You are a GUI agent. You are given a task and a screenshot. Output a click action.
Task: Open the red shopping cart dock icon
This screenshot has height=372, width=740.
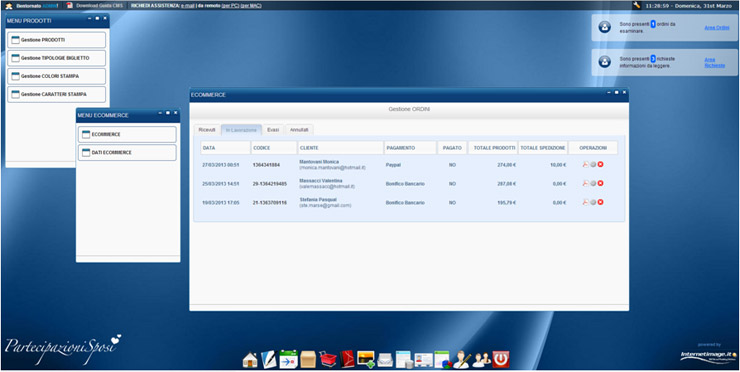[328, 359]
